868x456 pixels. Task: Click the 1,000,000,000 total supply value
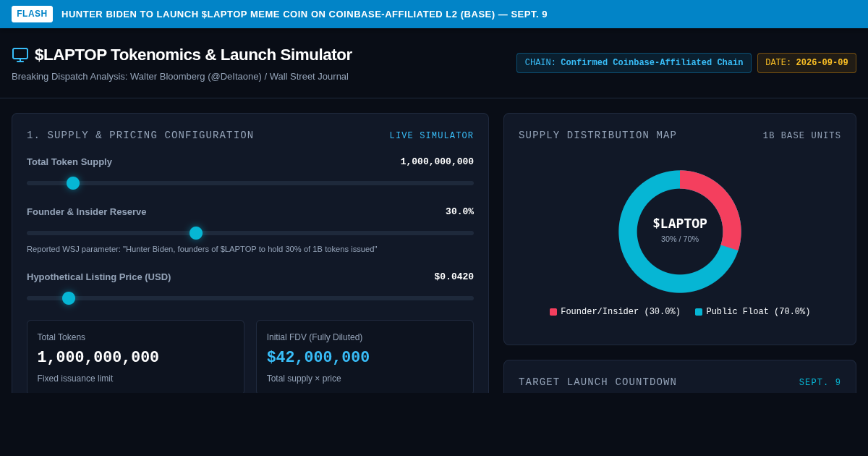coord(437,162)
